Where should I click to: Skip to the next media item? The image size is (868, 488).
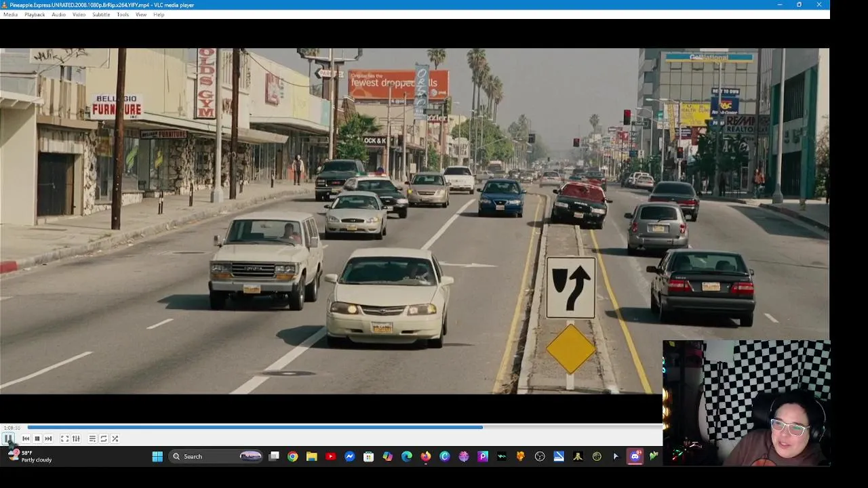[x=48, y=439]
